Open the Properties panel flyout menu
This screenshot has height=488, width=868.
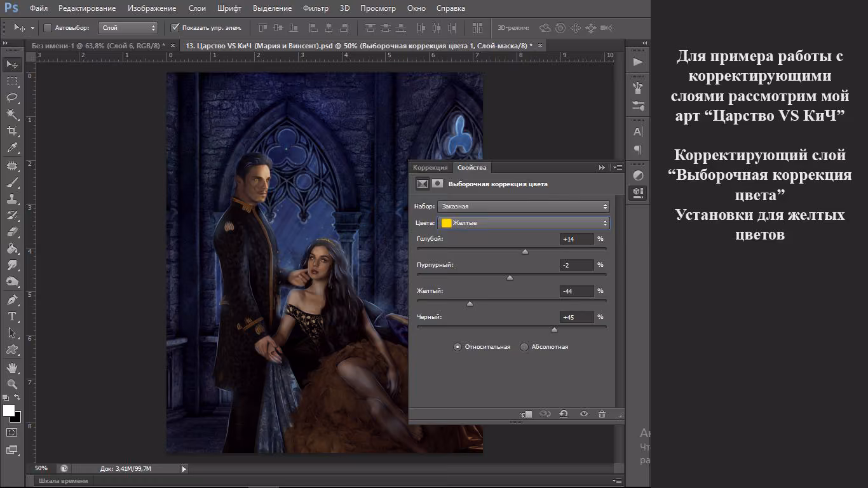(x=617, y=168)
